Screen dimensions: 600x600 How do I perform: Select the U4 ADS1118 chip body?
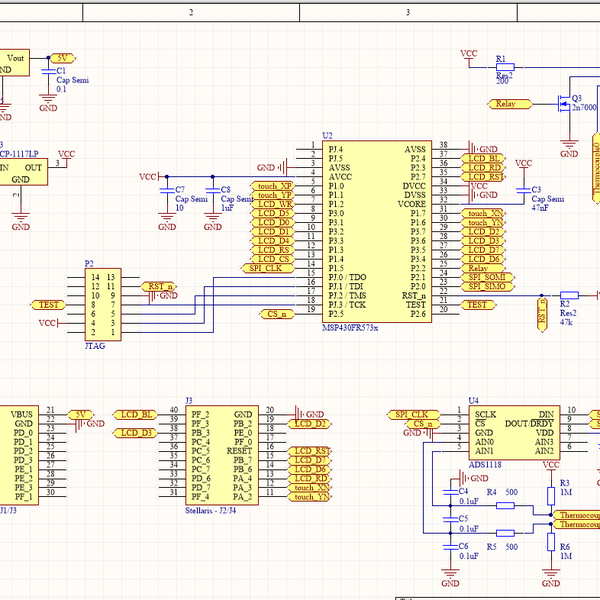tap(514, 433)
